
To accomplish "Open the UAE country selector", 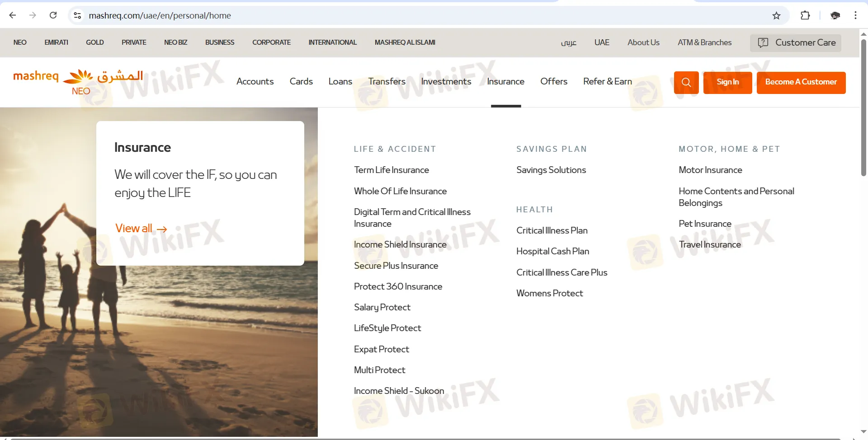I will pos(602,42).
